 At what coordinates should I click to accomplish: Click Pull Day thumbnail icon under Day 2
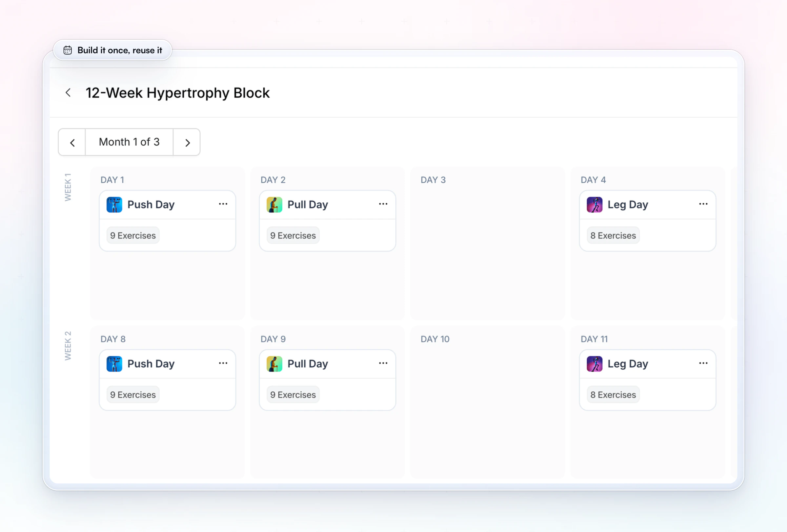274,205
